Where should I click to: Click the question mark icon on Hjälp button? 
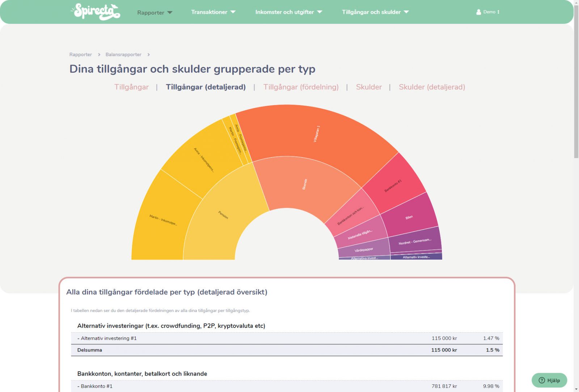point(541,380)
